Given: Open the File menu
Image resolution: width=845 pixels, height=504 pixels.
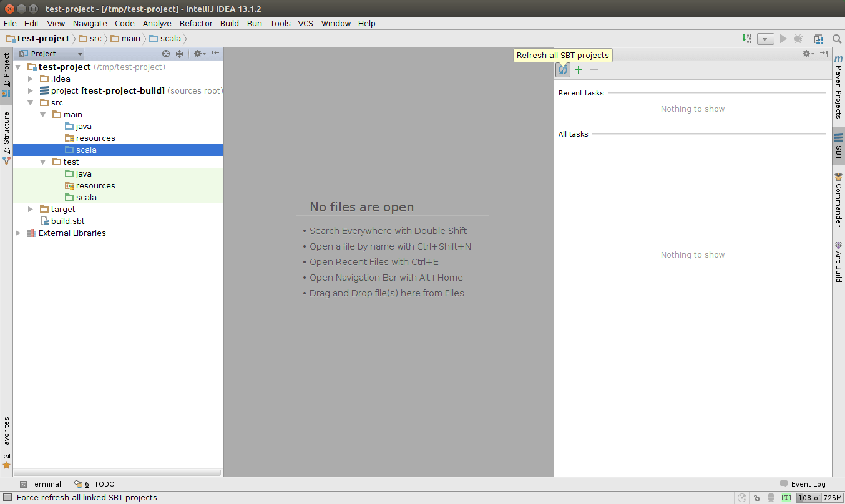Looking at the screenshot, I should [10, 23].
